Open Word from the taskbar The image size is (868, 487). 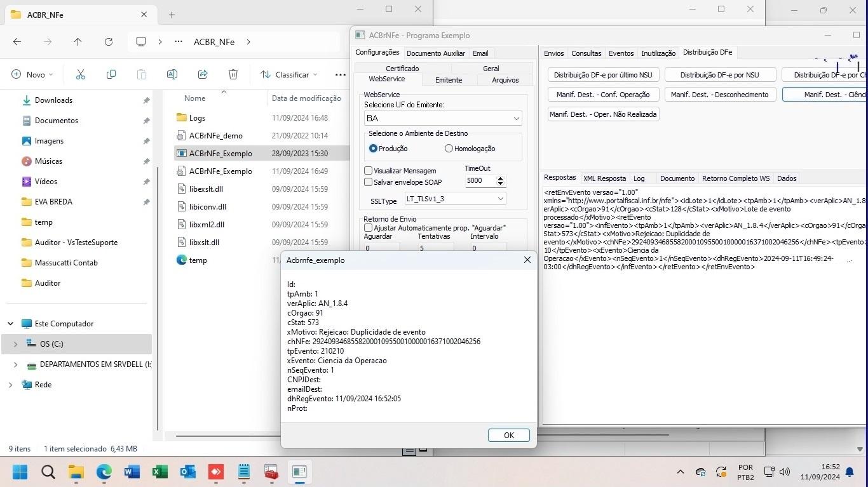132,472
